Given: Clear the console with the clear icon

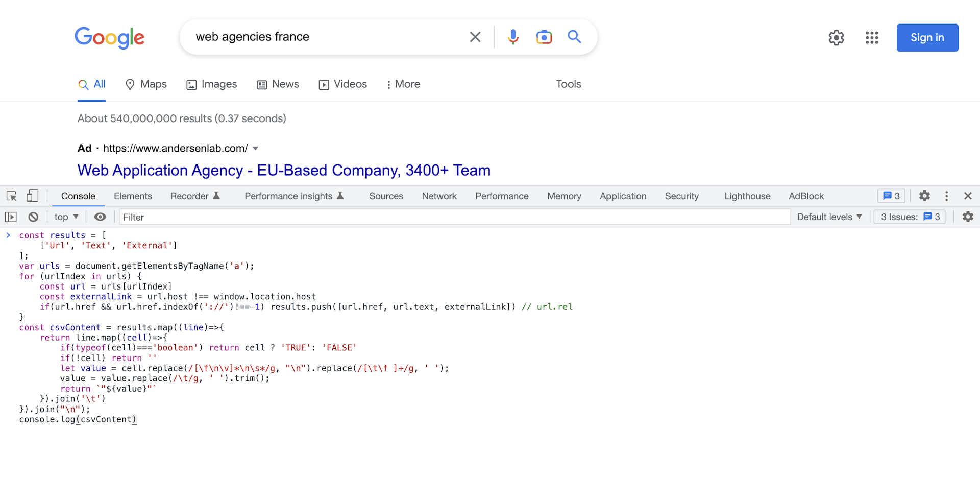Looking at the screenshot, I should click(33, 217).
